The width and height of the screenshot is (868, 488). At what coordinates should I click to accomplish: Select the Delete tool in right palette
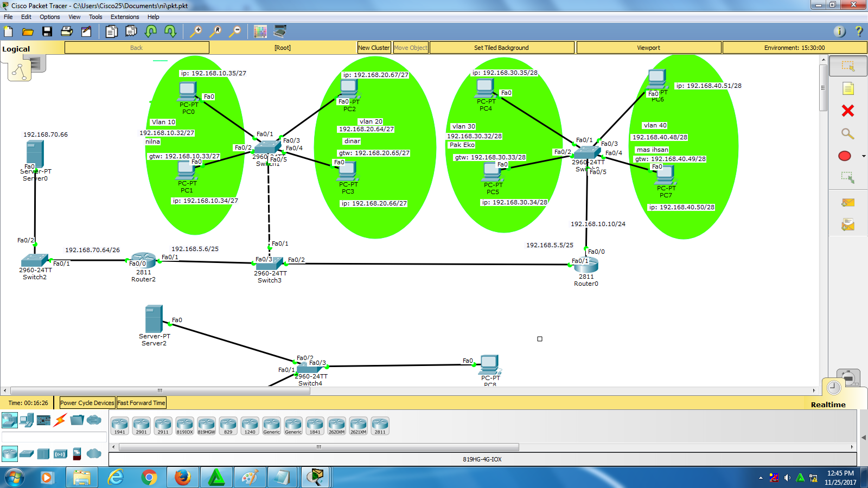pos(846,111)
